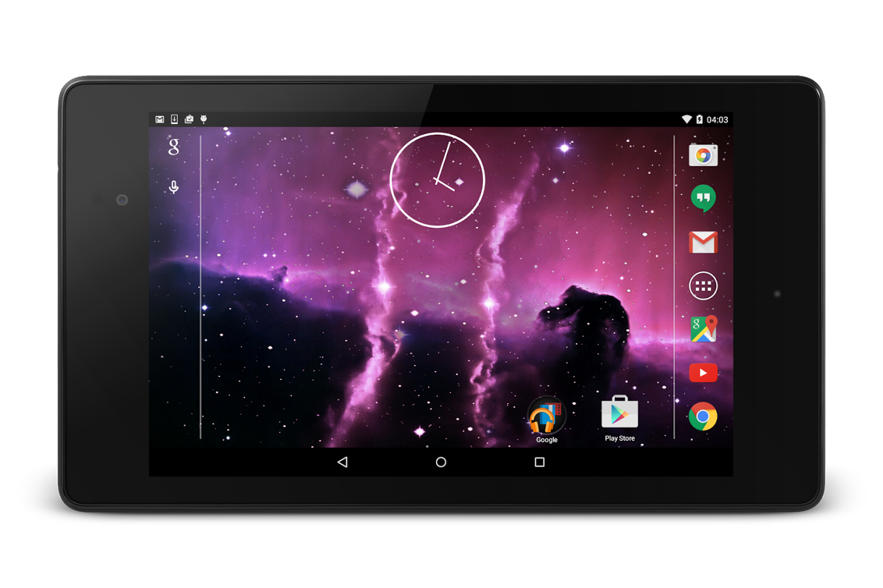Screen dimensions: 883x588
Task: Tap the Back navigation button
Action: [342, 462]
